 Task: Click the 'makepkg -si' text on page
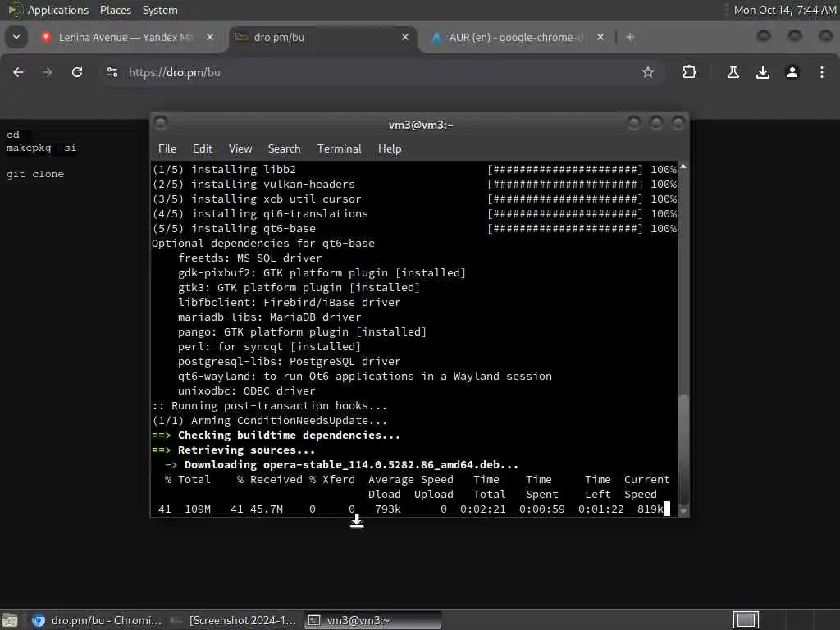pyautogui.click(x=41, y=148)
